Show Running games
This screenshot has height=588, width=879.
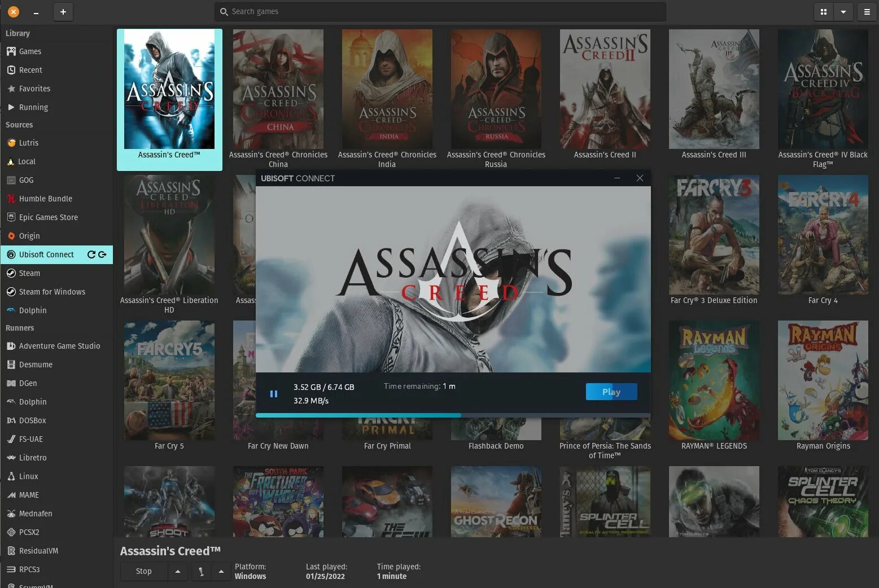click(56, 107)
